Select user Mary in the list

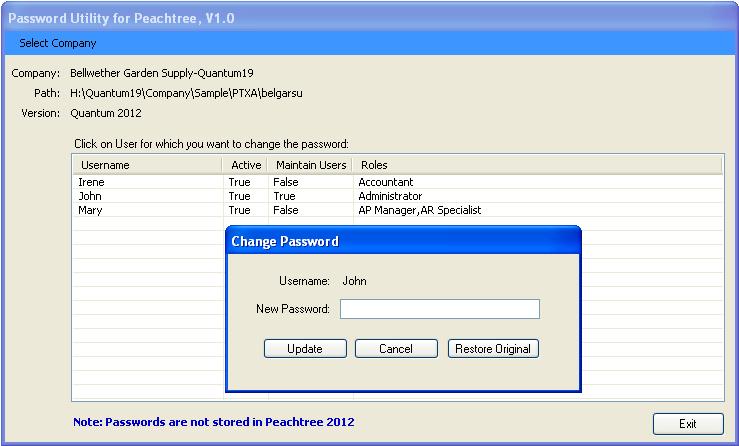[x=90, y=210]
